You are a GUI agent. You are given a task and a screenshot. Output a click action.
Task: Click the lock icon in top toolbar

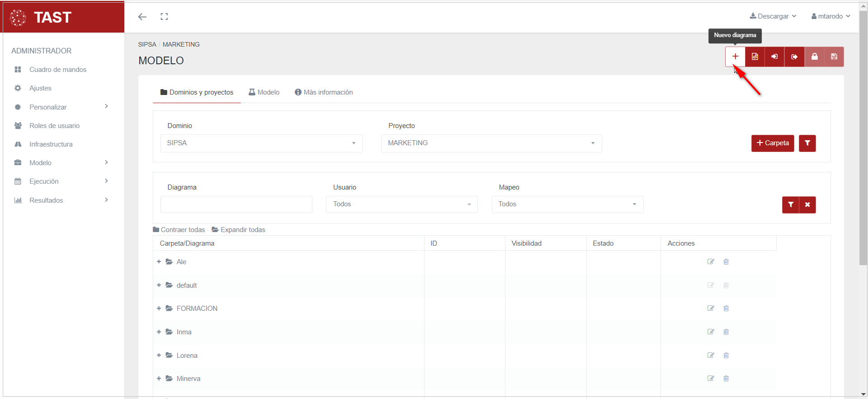coord(814,57)
